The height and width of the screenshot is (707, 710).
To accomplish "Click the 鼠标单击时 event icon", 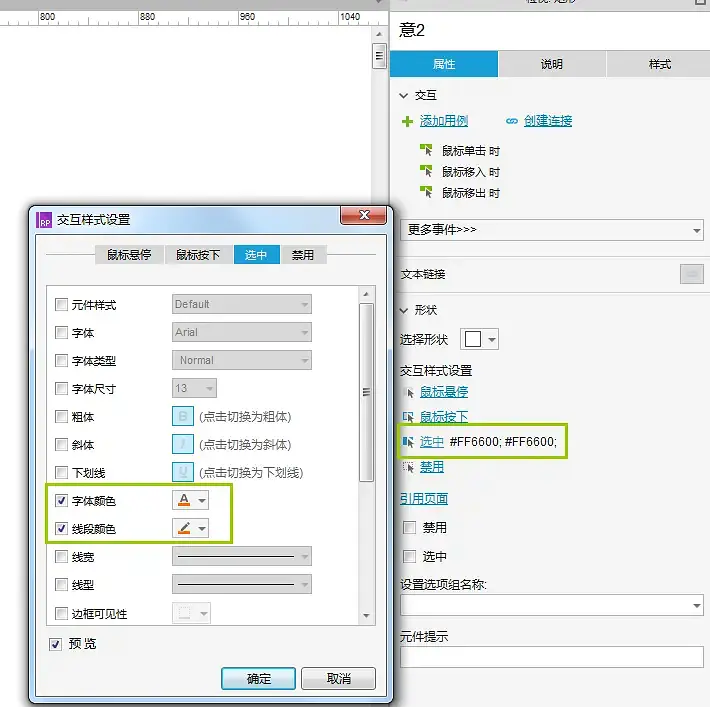I will [x=426, y=150].
